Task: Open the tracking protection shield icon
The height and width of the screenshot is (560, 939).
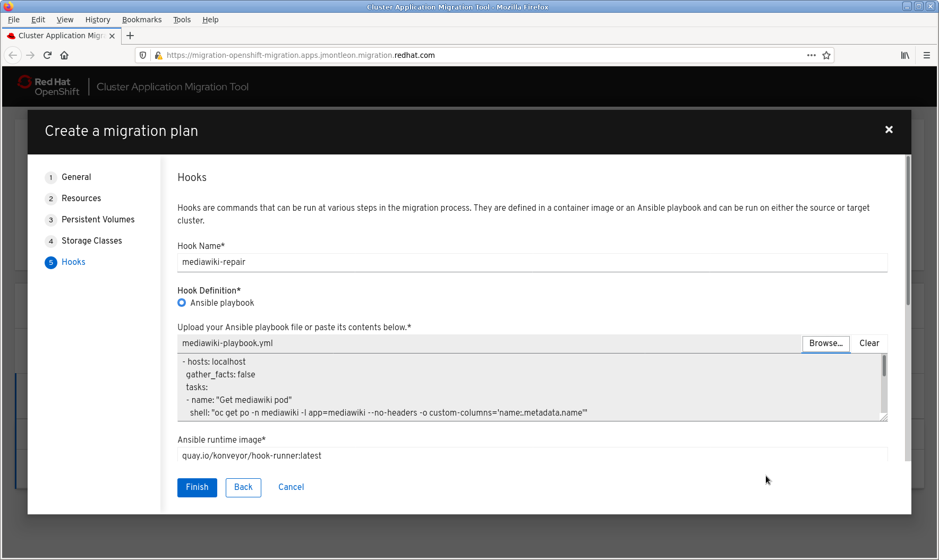Action: (x=143, y=55)
